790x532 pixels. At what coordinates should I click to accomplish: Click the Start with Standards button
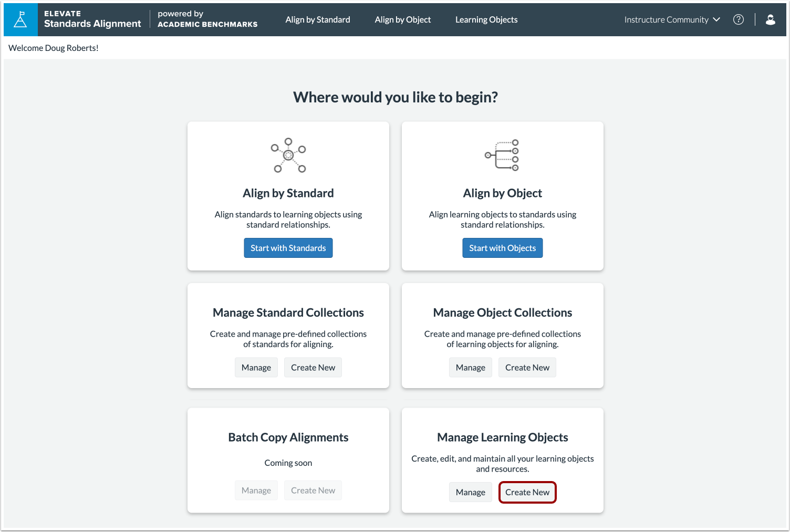pos(288,247)
